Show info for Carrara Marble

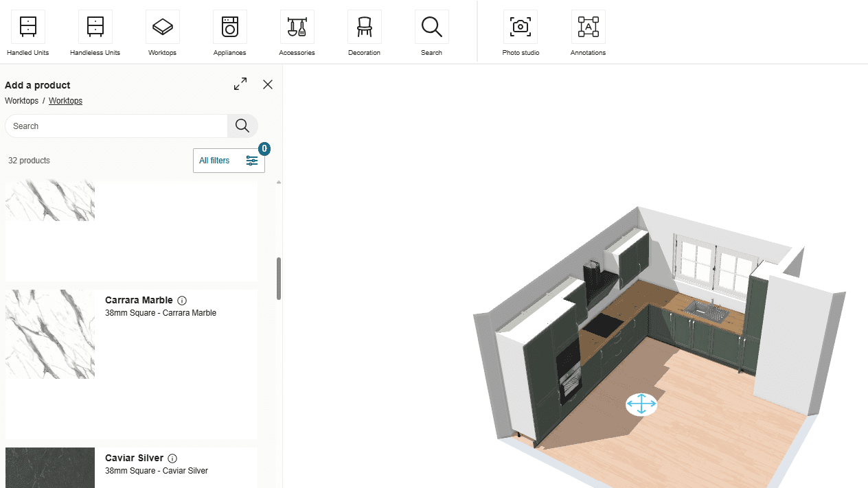[x=182, y=301]
